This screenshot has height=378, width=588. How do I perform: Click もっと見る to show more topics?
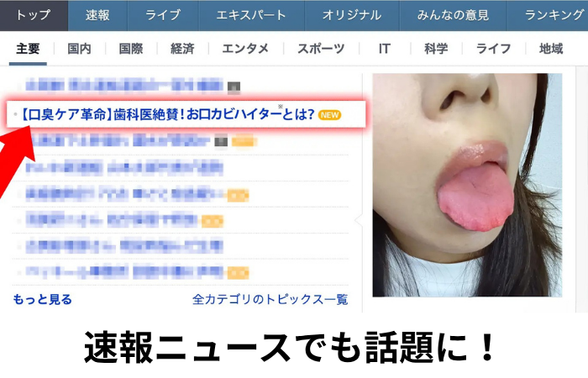tap(43, 299)
